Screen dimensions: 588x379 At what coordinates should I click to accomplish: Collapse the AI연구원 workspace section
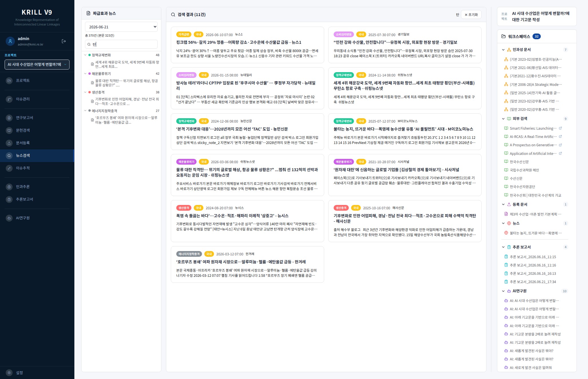click(503, 291)
